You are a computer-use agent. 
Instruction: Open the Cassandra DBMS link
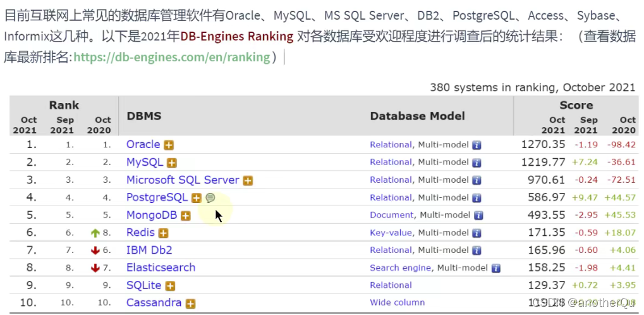pyautogui.click(x=154, y=303)
